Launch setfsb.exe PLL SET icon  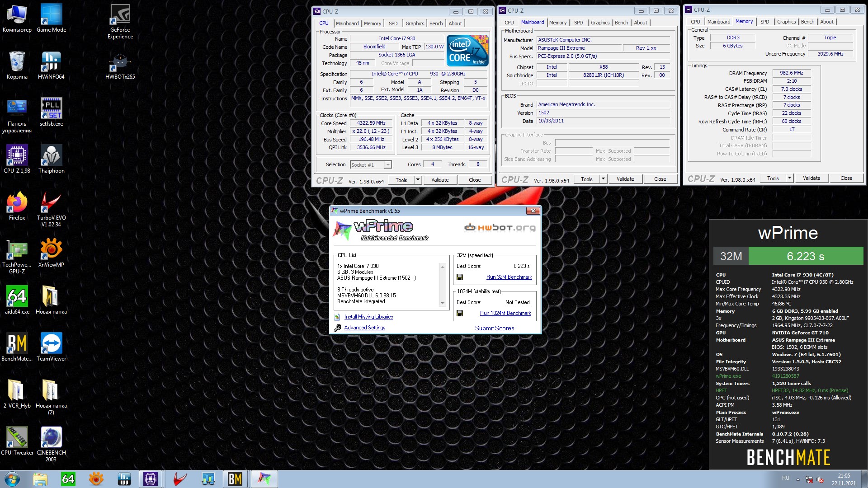51,112
